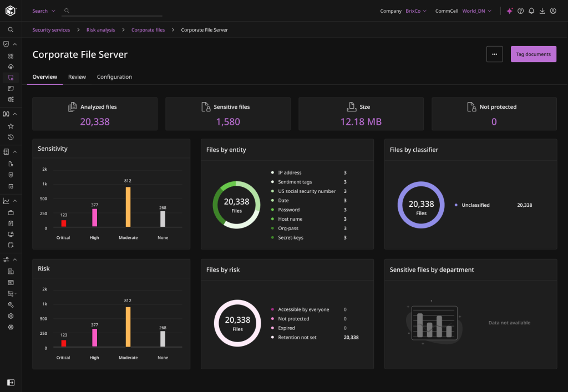
Task: Click the sidebar search magnifier icon
Action: pos(11,30)
